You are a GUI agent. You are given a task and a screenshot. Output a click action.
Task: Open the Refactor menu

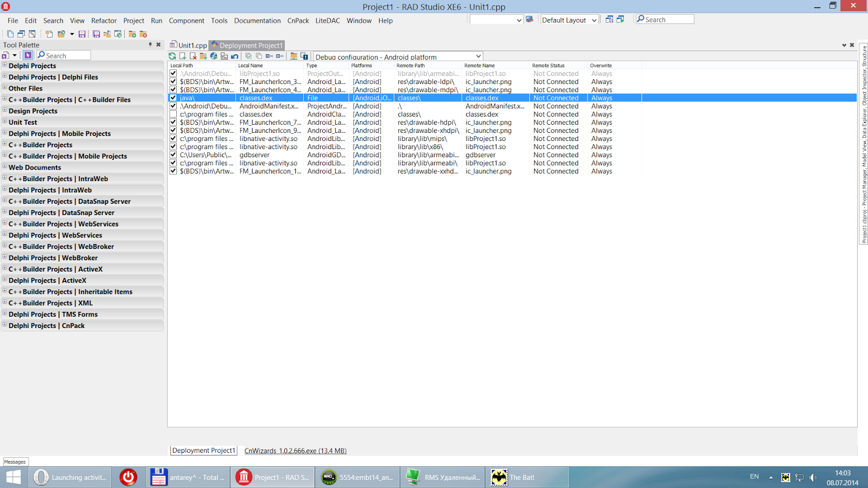[x=104, y=21]
